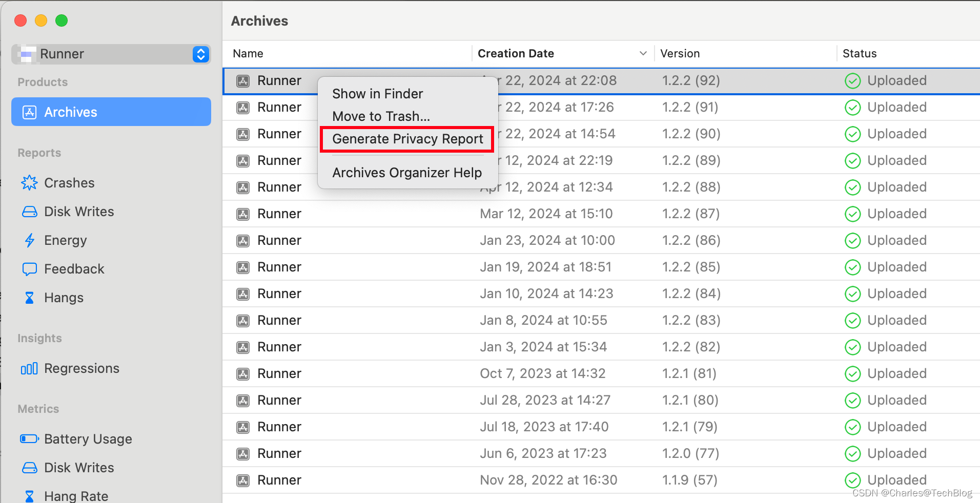
Task: Click Disk Writes icon under Metrics
Action: [30, 468]
